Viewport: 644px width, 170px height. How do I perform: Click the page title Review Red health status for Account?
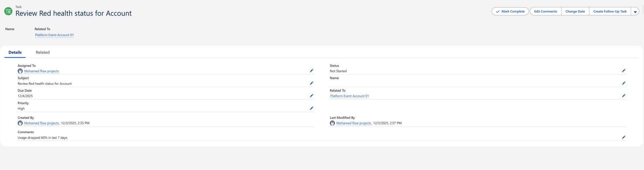[x=74, y=13]
